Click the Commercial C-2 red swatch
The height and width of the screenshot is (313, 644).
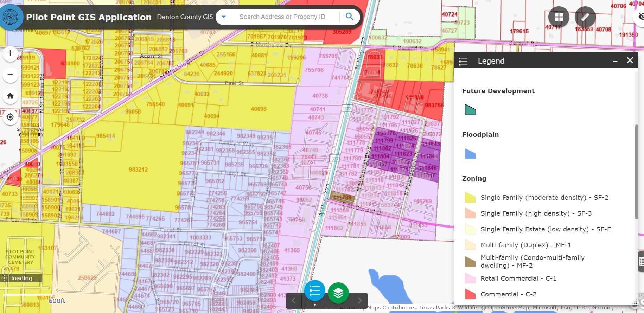coord(470,294)
